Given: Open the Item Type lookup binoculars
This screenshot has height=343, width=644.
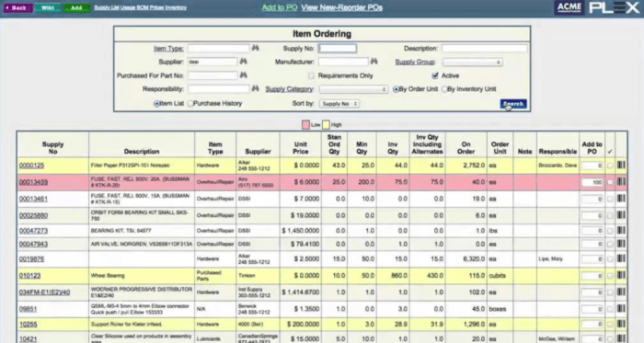Looking at the screenshot, I should pos(255,48).
